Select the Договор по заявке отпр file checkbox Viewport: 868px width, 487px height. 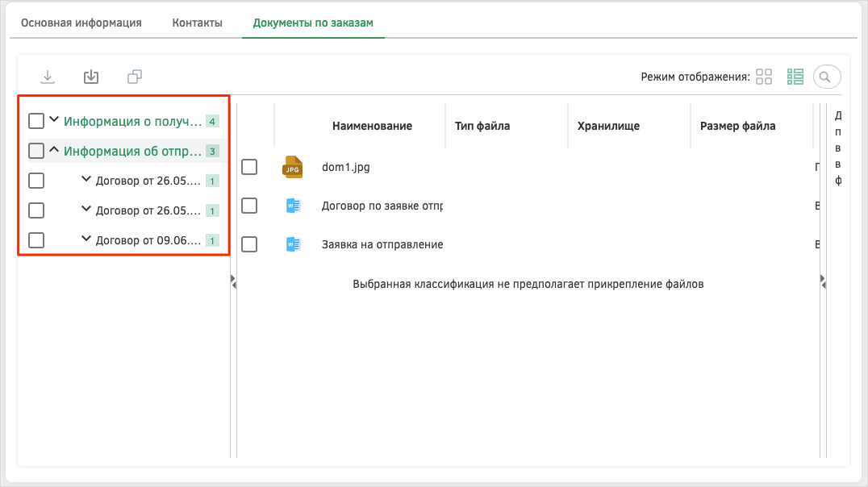[249, 206]
